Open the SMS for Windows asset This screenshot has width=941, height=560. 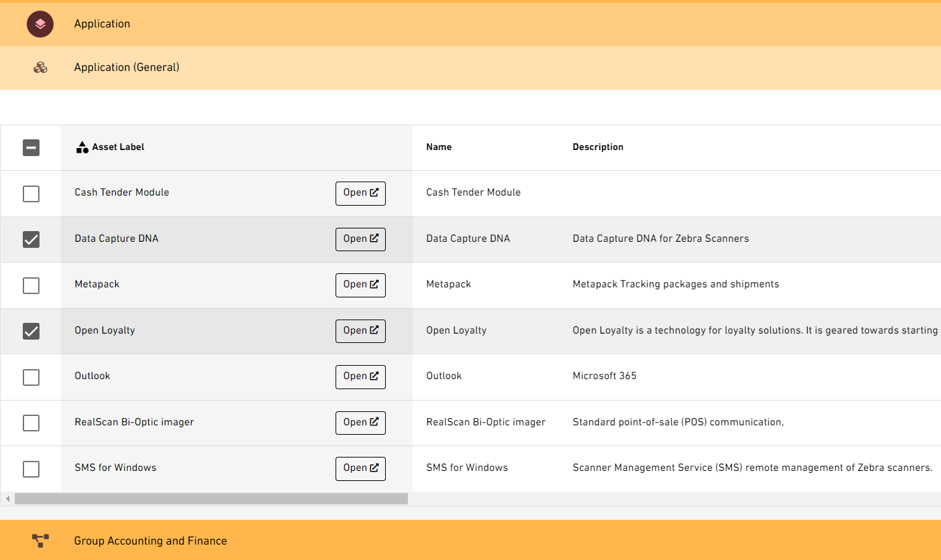pos(360,468)
